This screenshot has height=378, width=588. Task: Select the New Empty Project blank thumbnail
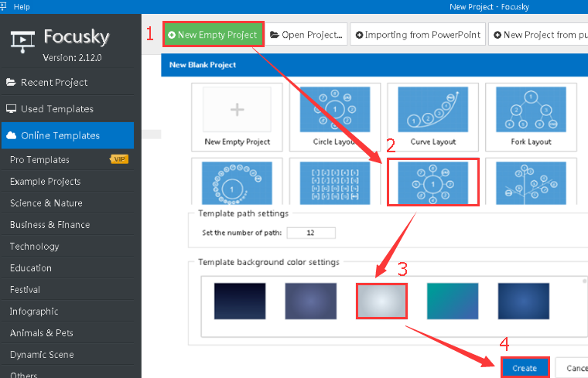(x=237, y=117)
